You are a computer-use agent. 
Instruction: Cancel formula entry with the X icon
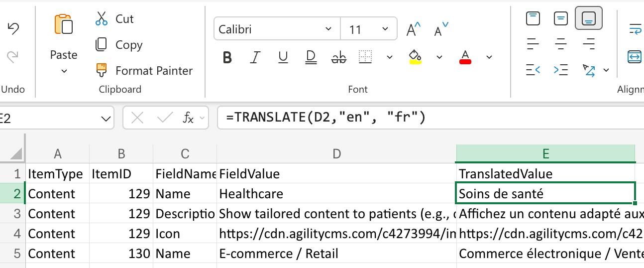pyautogui.click(x=137, y=118)
